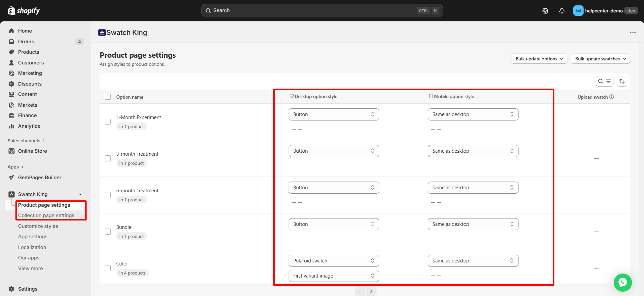Go to next page arrow
The image size is (644, 296).
coord(371,291)
